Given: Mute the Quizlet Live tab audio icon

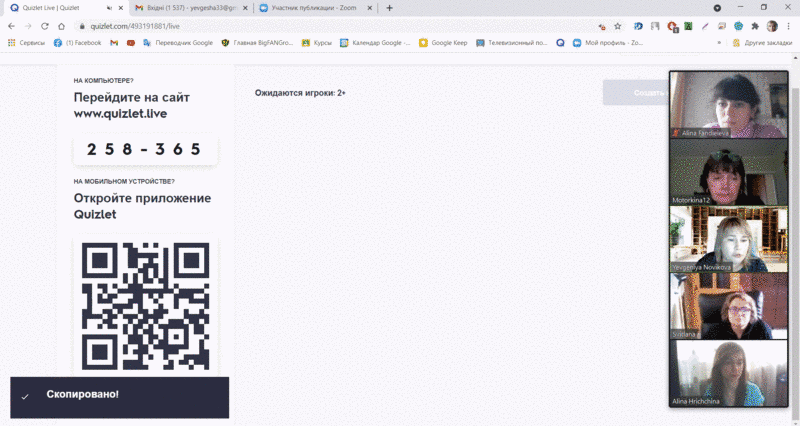Looking at the screenshot, I should (x=109, y=8).
